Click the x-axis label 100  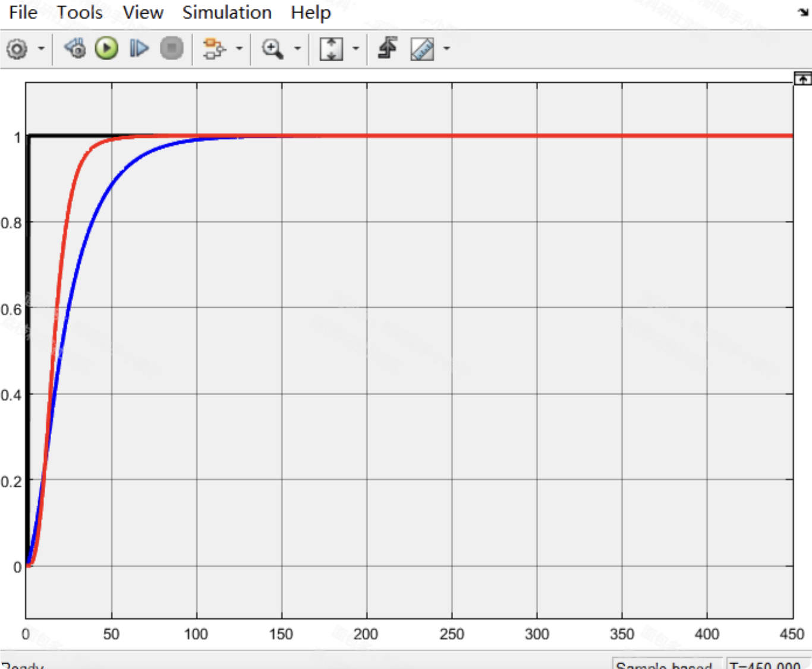(196, 635)
